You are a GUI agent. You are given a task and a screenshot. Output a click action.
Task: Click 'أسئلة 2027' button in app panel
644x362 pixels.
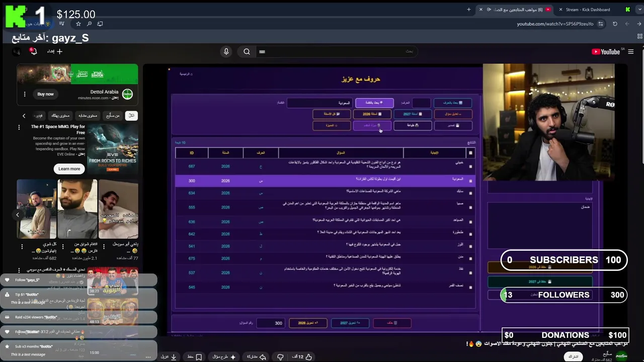point(413,114)
